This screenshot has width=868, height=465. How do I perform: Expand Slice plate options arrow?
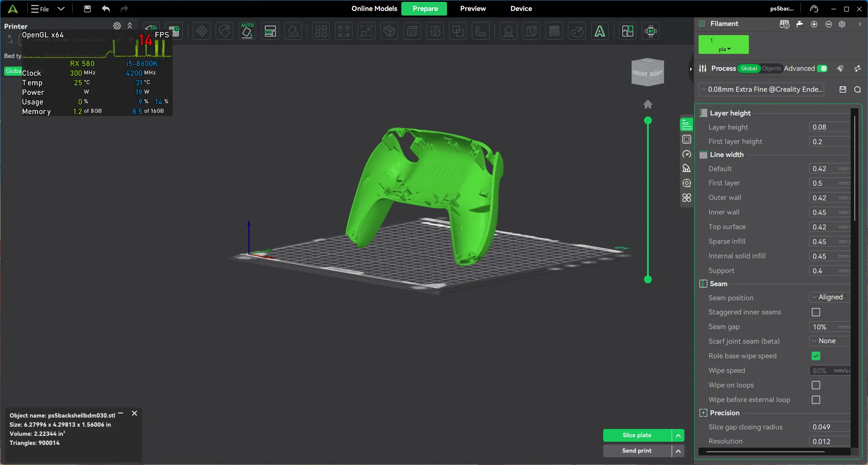tap(679, 435)
